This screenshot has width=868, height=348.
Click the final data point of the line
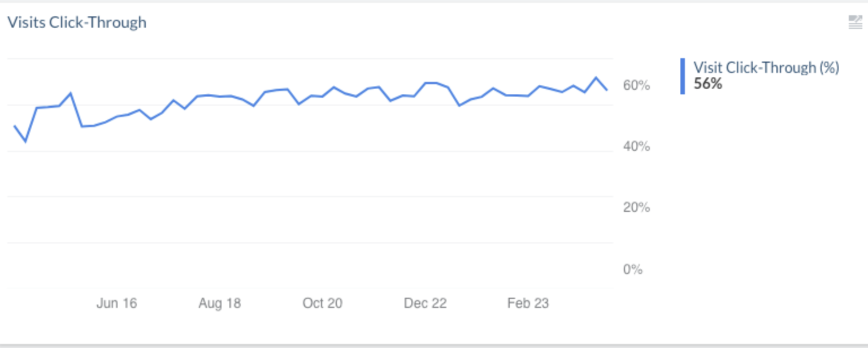pos(607,90)
